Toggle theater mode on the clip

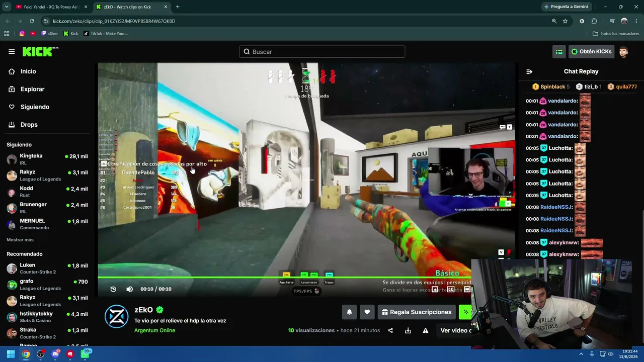click(467, 289)
